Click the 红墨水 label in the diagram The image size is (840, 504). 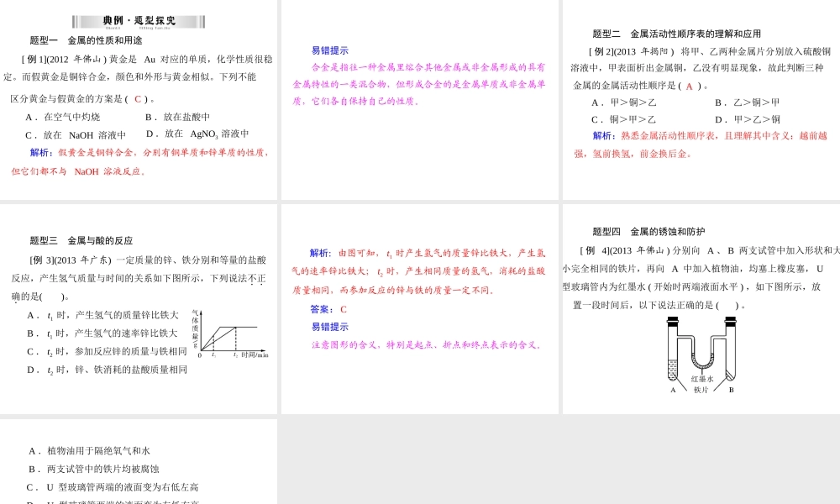tap(702, 379)
